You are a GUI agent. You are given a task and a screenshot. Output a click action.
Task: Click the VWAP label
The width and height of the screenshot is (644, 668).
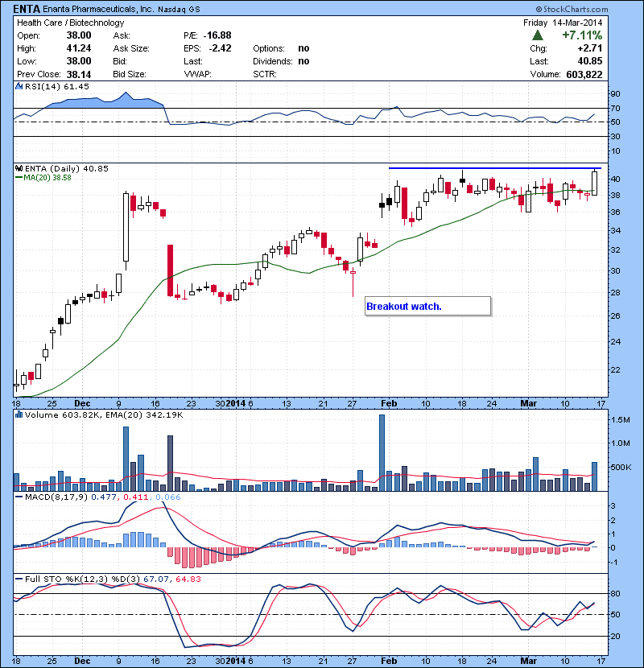coord(197,74)
